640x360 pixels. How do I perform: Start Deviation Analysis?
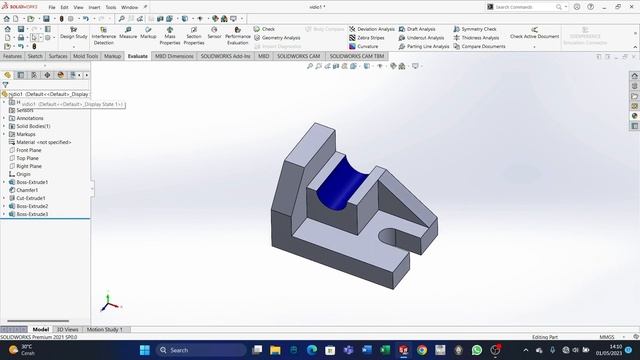click(x=372, y=29)
